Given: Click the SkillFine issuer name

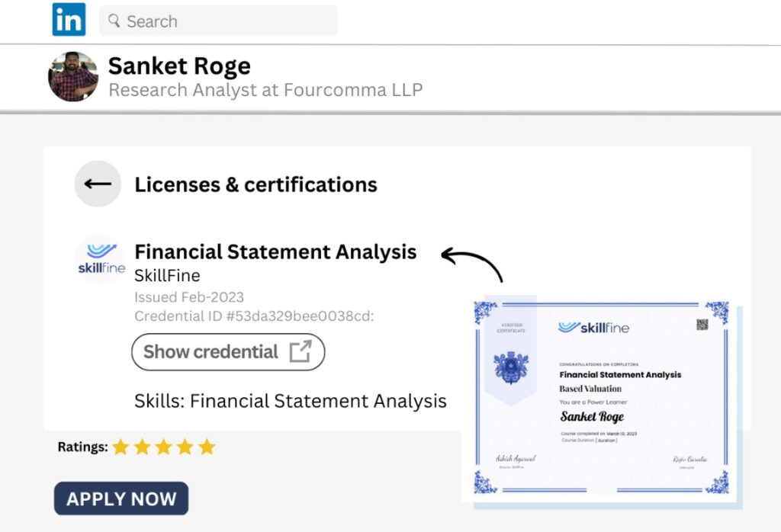Looking at the screenshot, I should click(x=167, y=275).
